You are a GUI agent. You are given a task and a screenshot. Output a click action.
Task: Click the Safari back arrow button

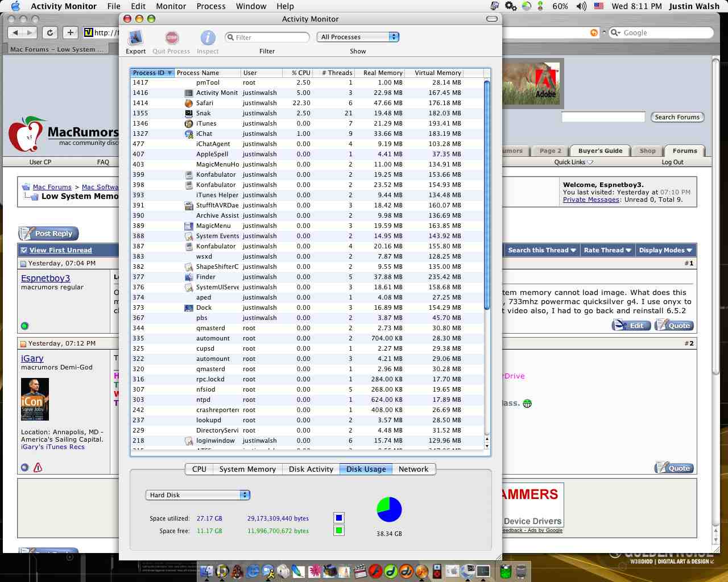coord(15,33)
